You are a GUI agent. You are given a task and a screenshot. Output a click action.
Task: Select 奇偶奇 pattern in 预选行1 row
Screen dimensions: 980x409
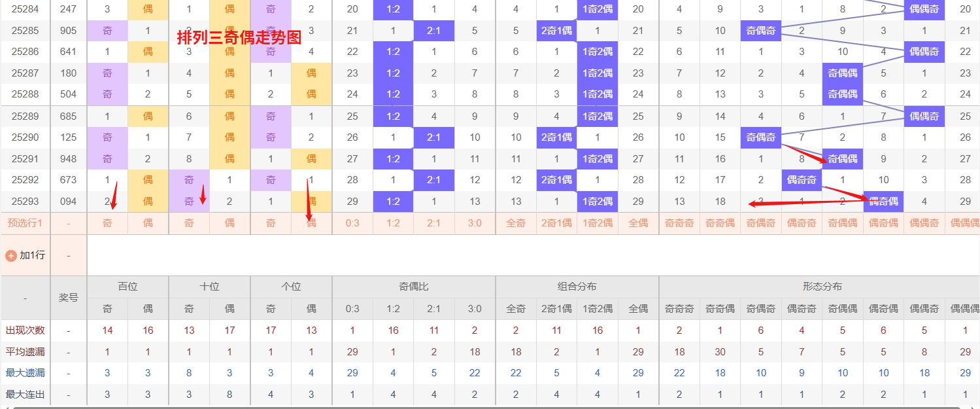coord(761,223)
